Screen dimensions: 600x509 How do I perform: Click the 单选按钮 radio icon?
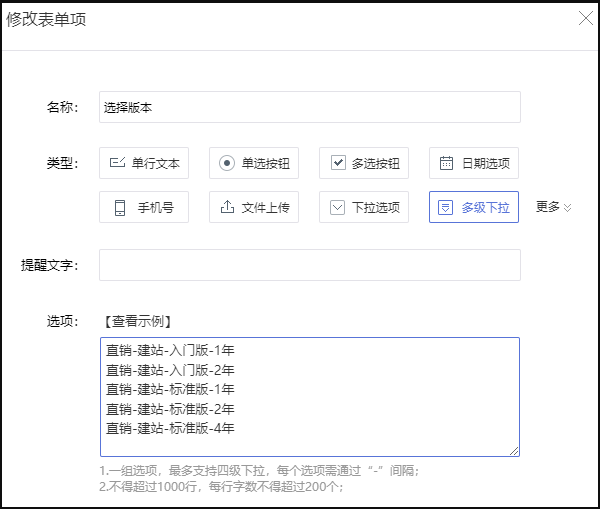click(227, 163)
